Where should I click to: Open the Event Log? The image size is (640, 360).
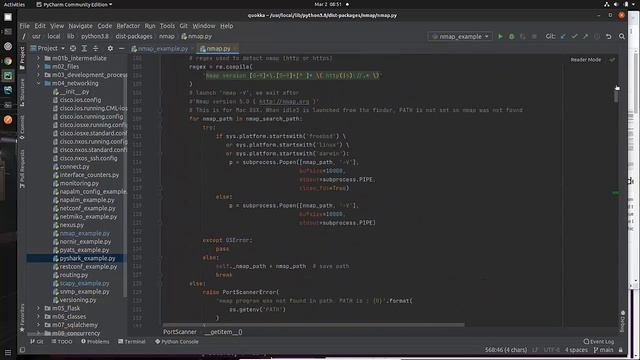599,342
